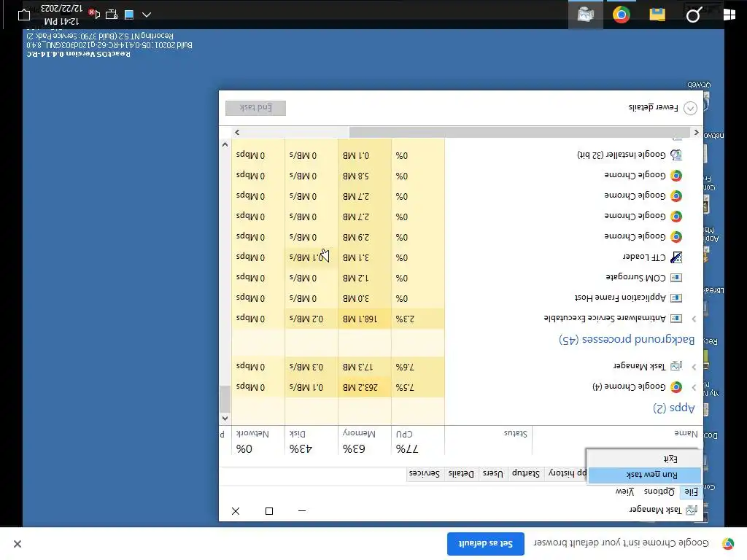This screenshot has height=560, width=747.
Task: Click the vertical scrollbar arrow beside Google Installer
Action: (x=225, y=144)
